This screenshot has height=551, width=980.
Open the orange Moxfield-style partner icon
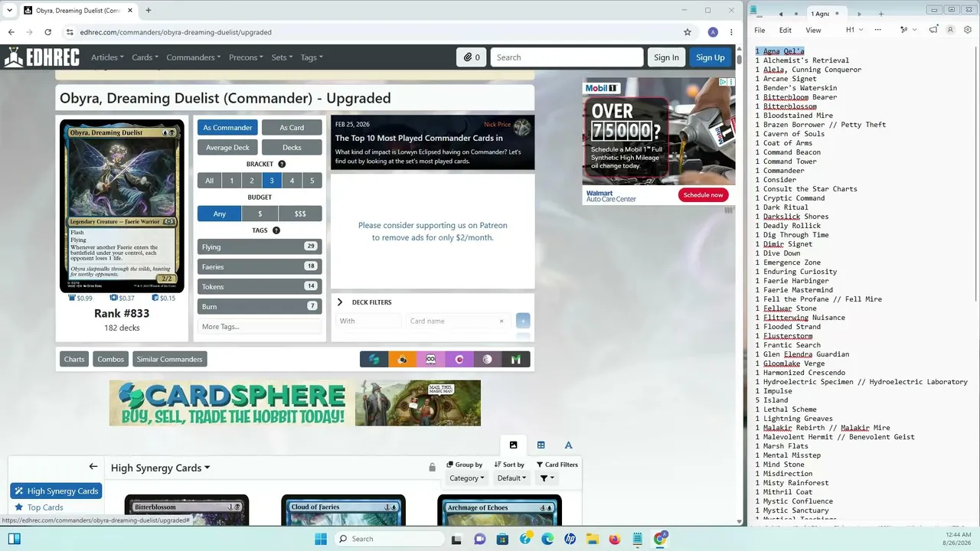(x=403, y=360)
